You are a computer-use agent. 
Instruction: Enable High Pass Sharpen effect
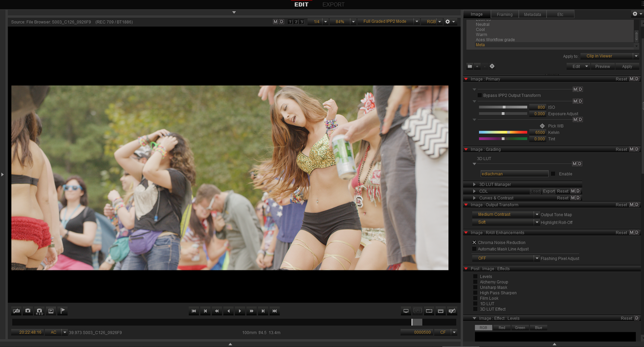[475, 293]
